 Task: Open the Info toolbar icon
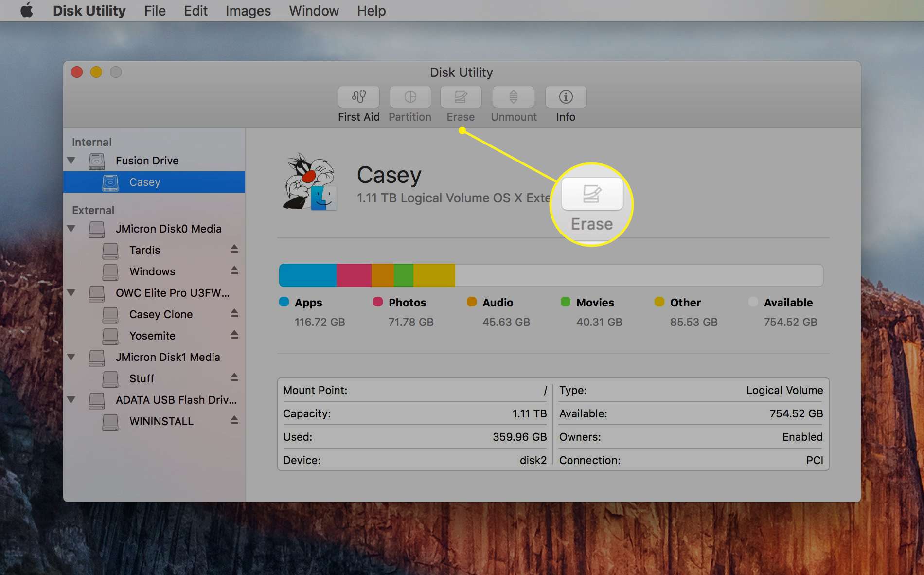[566, 97]
